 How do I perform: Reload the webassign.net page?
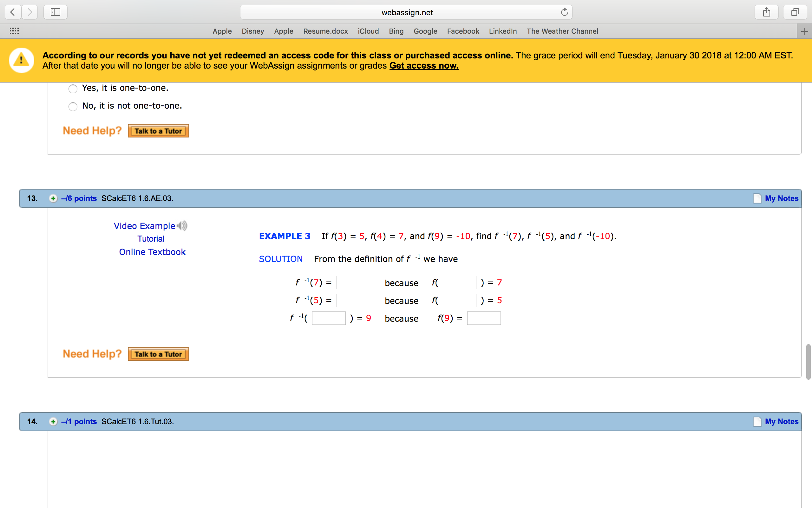(x=564, y=12)
